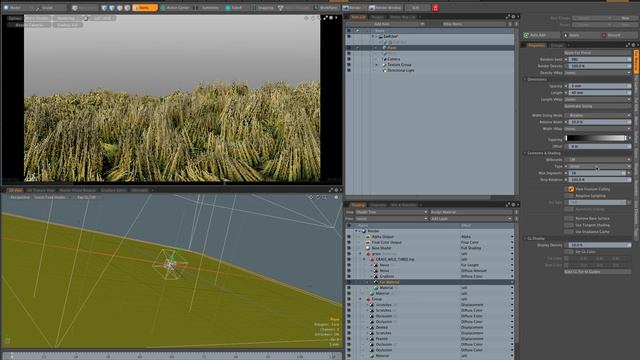The height and width of the screenshot is (360, 640).
Task: Click the Tapering gradient bar
Action: 596,138
